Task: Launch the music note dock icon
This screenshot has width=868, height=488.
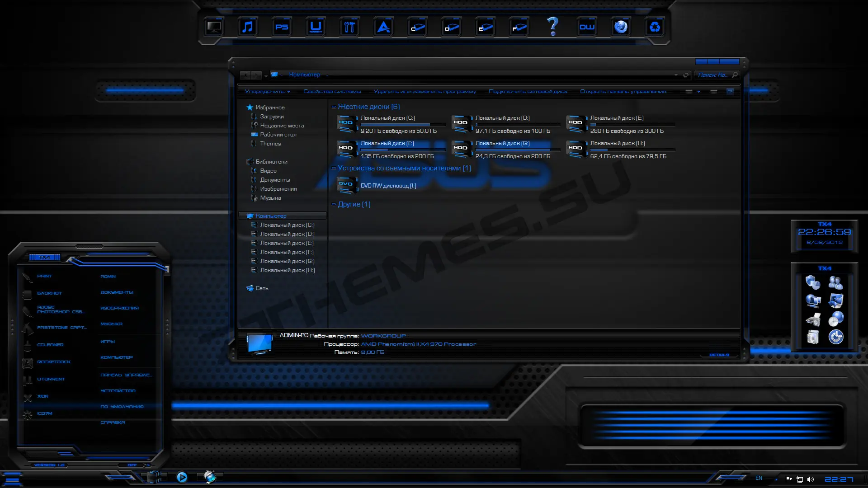Action: pyautogui.click(x=248, y=27)
